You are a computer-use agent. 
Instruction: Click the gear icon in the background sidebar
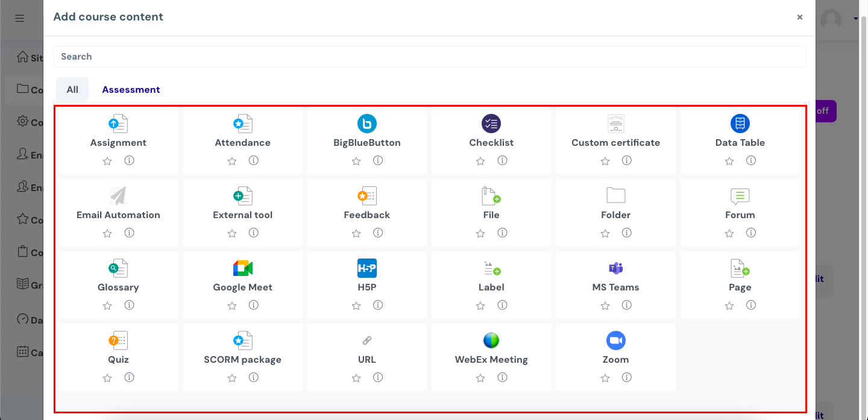[x=23, y=122]
